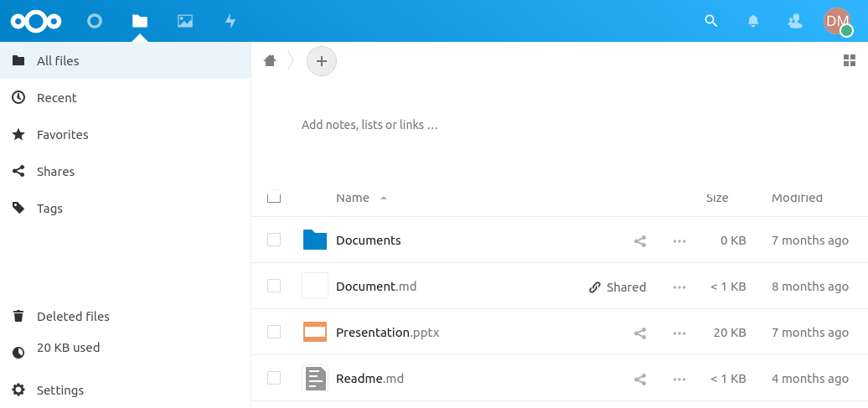Click the Add notes text field

[369, 125]
